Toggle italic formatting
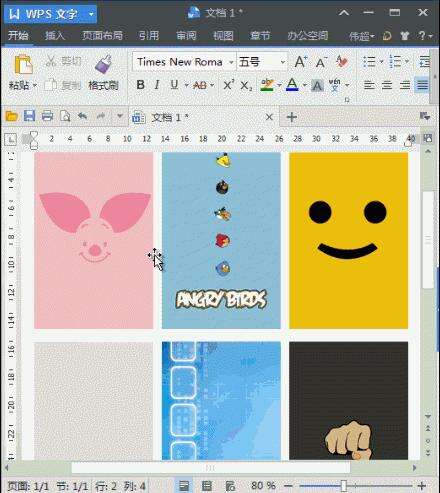 (x=157, y=85)
